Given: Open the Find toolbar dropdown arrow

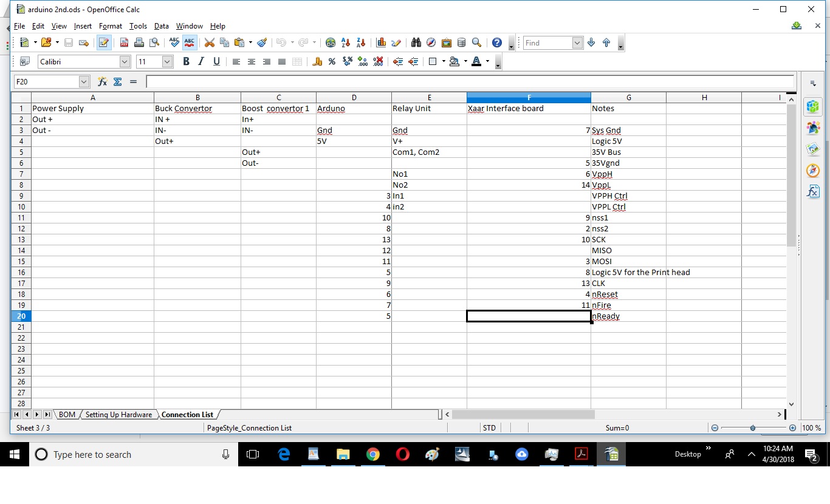Looking at the screenshot, I should click(x=577, y=43).
